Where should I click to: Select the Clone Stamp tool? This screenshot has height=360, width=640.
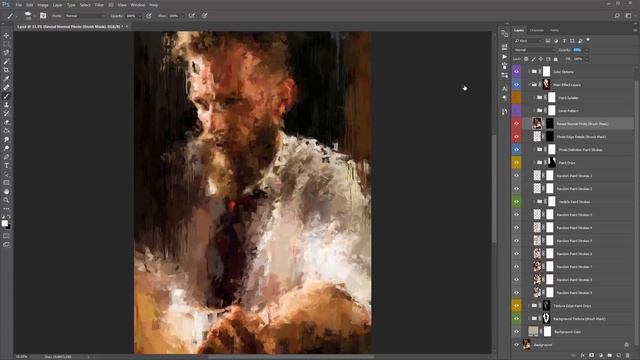(6, 105)
